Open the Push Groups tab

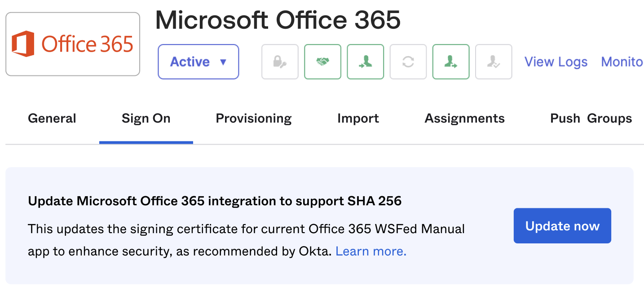tap(591, 118)
